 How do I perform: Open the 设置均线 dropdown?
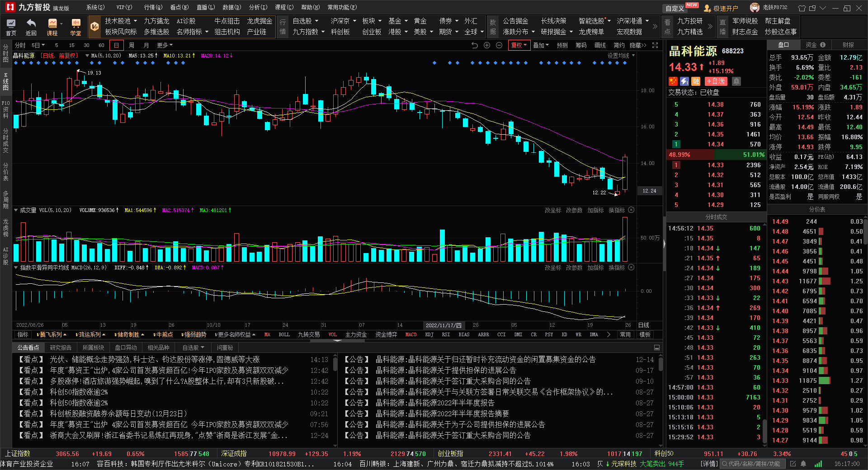tap(621, 56)
